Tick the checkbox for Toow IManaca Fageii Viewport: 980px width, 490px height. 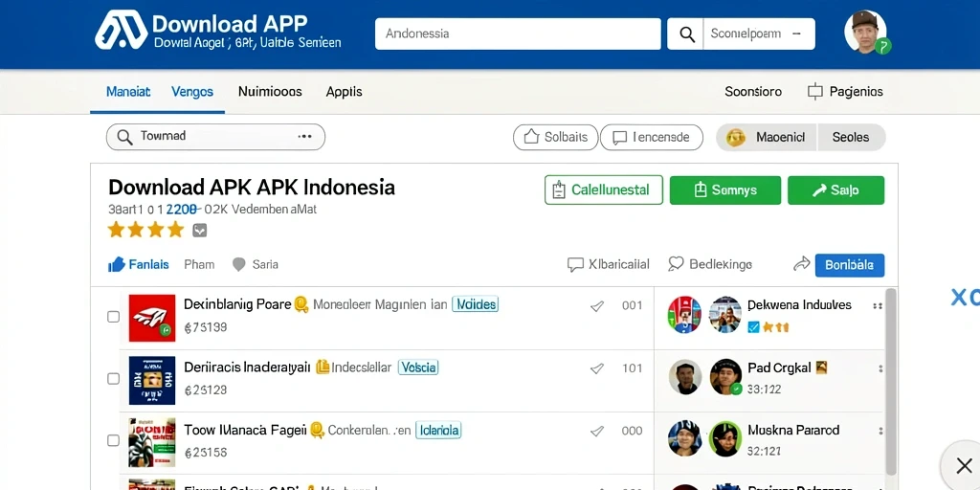tap(113, 440)
